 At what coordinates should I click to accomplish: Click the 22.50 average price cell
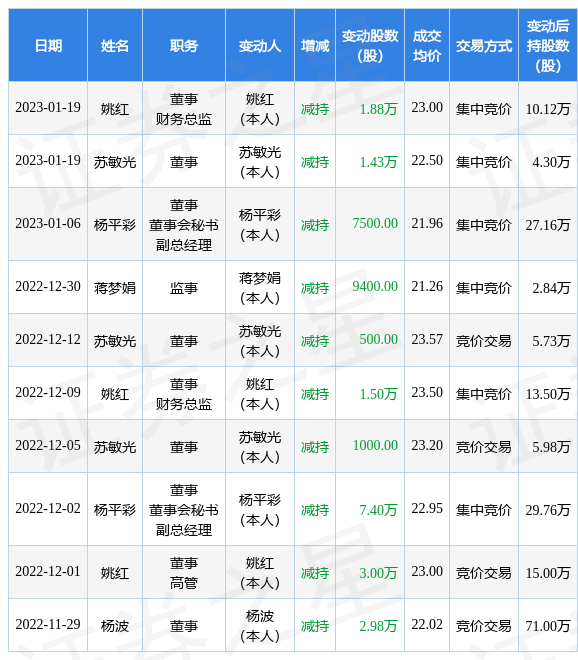pyautogui.click(x=427, y=161)
